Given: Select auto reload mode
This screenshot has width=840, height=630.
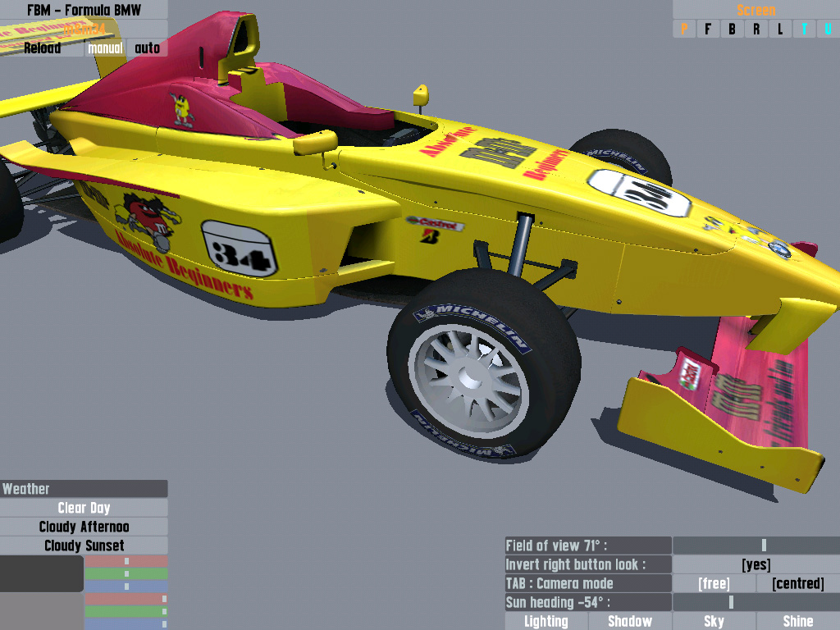Looking at the screenshot, I should [148, 48].
